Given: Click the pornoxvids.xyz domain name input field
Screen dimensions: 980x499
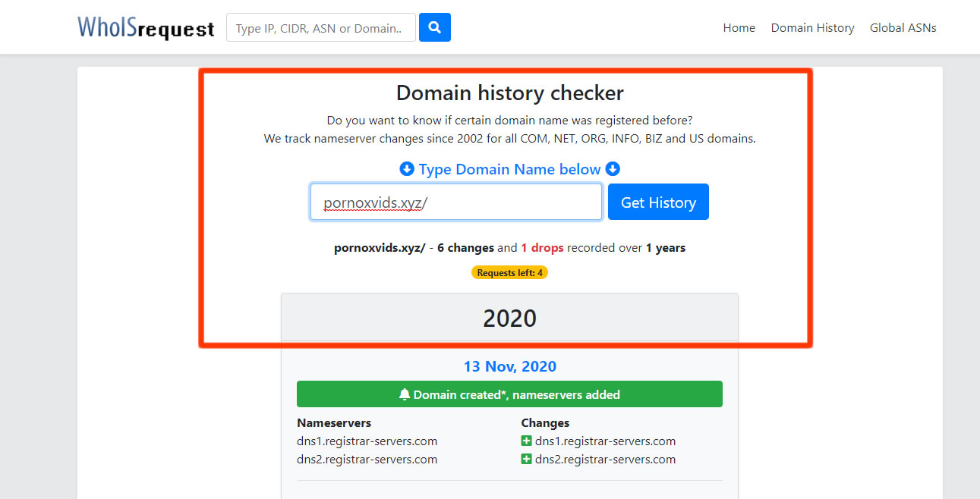Looking at the screenshot, I should pos(456,202).
